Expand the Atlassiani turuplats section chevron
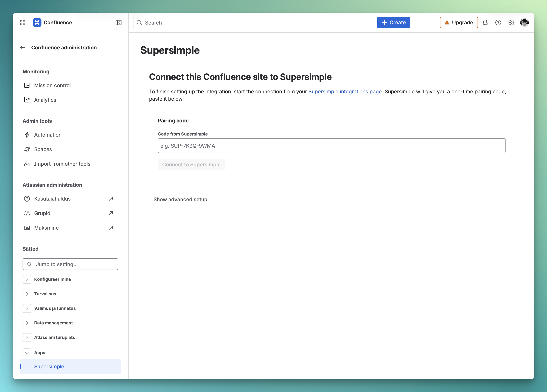Screen dimensions: 547x392 click(x=27, y=337)
